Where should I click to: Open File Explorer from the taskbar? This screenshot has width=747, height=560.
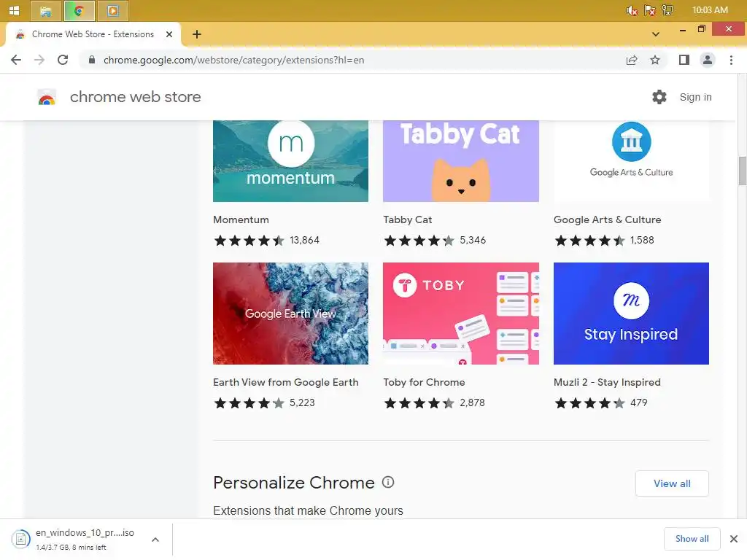(x=46, y=10)
